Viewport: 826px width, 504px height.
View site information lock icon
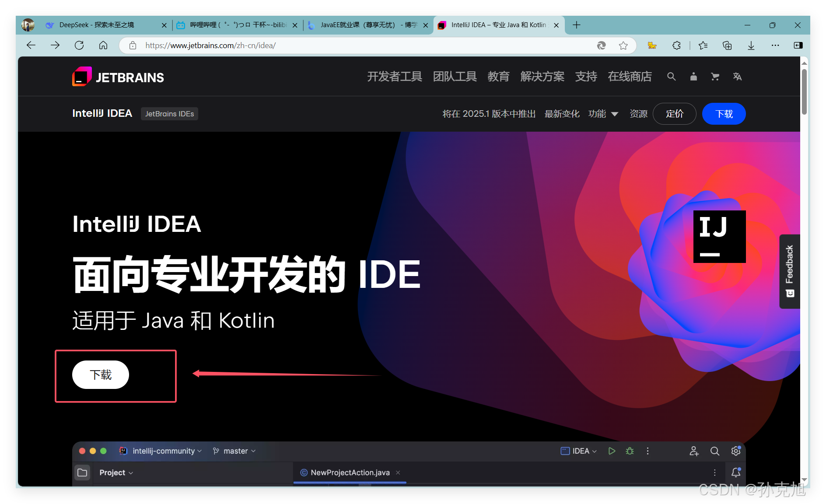click(x=133, y=45)
